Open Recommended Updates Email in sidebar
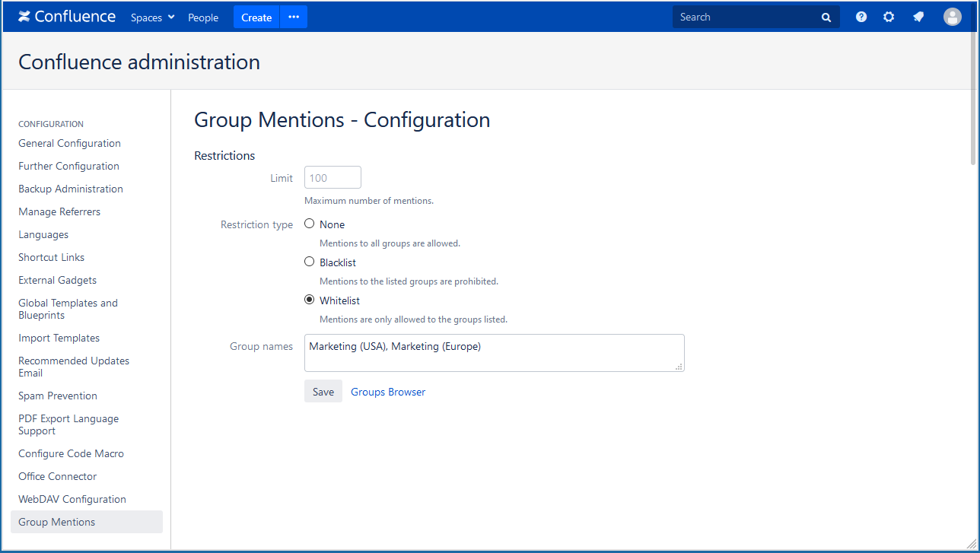The image size is (980, 553). (74, 367)
